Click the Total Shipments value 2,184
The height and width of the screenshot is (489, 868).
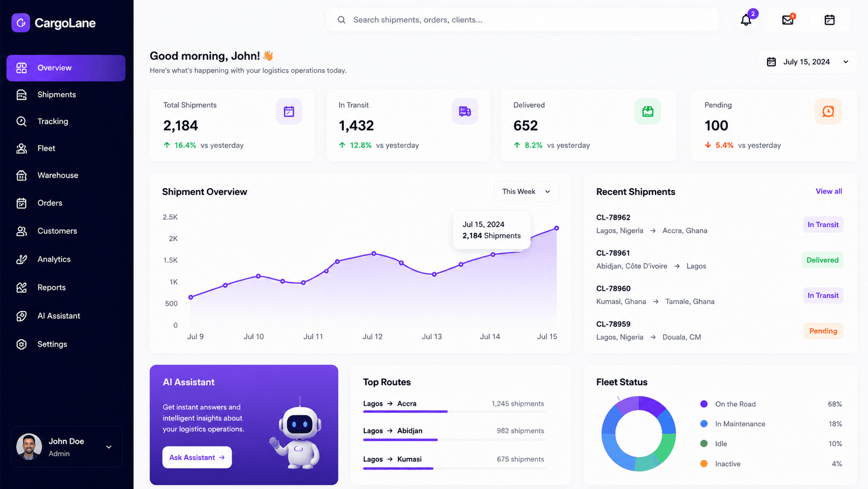point(181,126)
